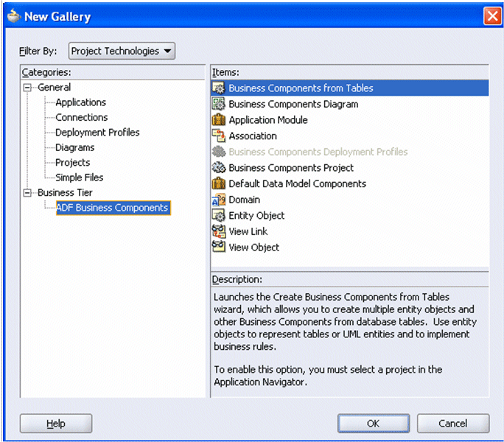504x442 pixels.
Task: Click the Description text area
Action: 350,342
